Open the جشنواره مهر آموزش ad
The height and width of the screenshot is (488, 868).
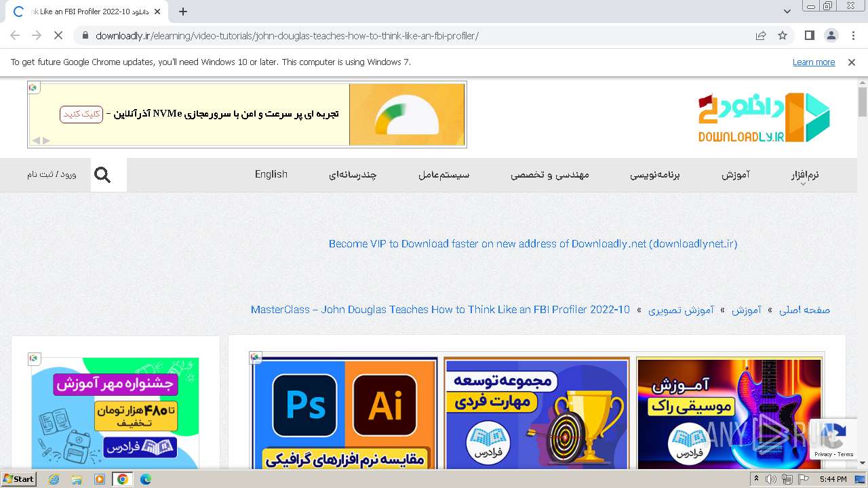point(115,413)
